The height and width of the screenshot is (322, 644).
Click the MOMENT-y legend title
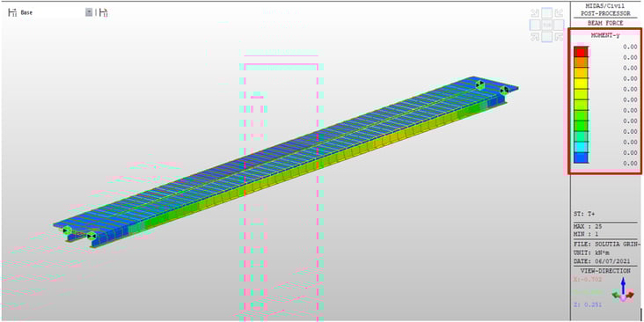605,35
